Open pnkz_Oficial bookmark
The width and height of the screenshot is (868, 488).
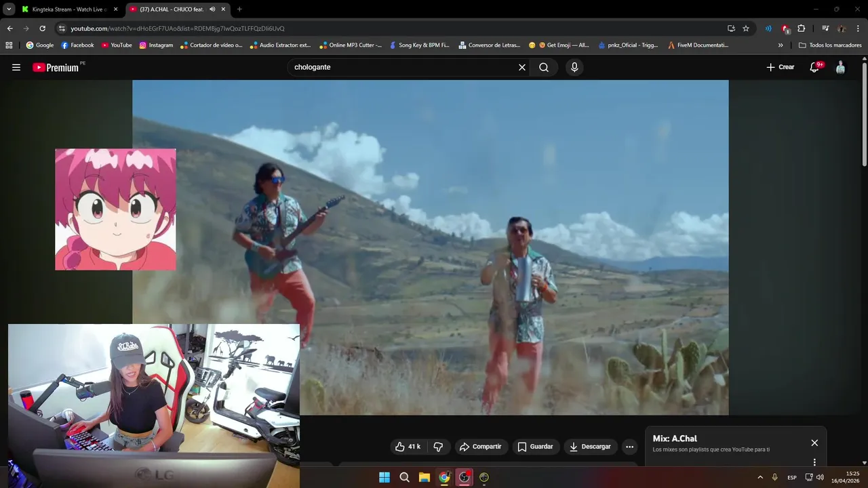(628, 45)
